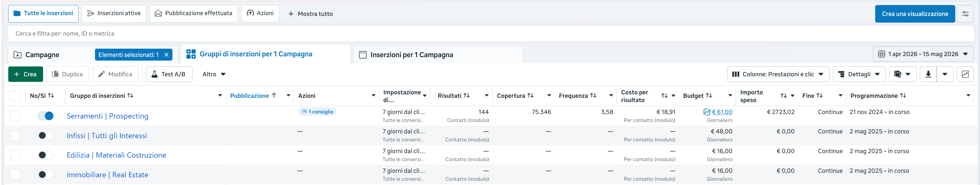The width and height of the screenshot is (980, 185).
Task: Check the Edilizia | Materiali Costruzione checkbox
Action: click(15, 155)
